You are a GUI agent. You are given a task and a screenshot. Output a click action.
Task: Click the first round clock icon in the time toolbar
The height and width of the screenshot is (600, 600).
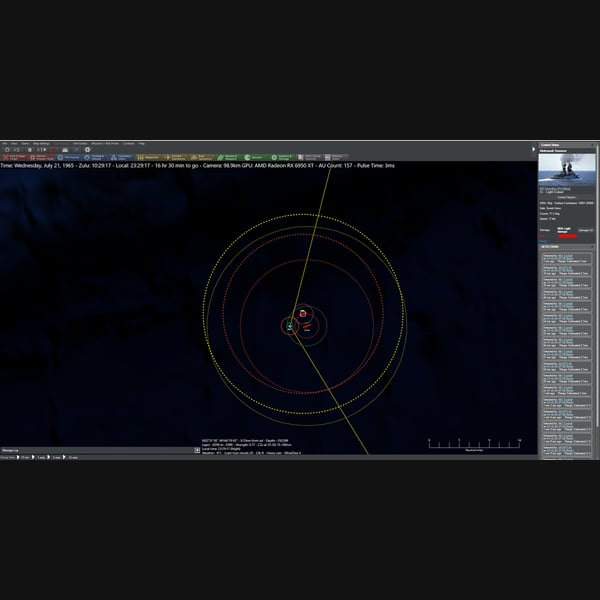(7, 150)
